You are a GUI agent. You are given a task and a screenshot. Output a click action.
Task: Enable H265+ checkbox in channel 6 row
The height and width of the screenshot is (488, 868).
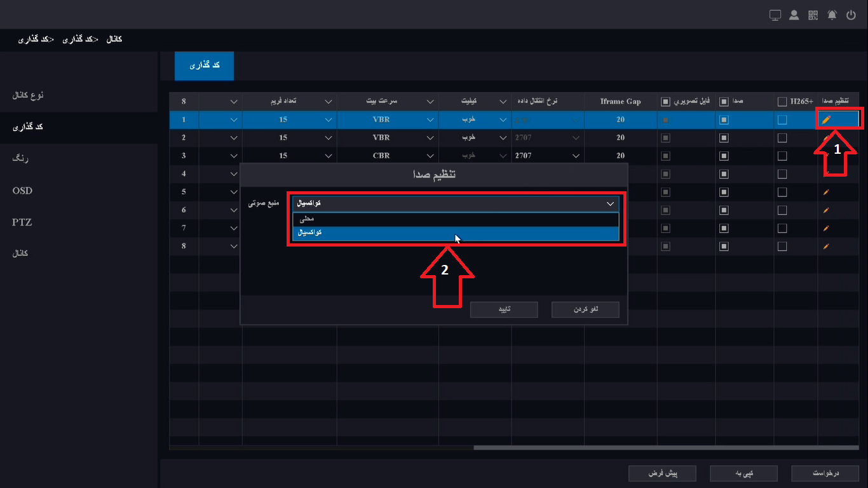(x=782, y=210)
